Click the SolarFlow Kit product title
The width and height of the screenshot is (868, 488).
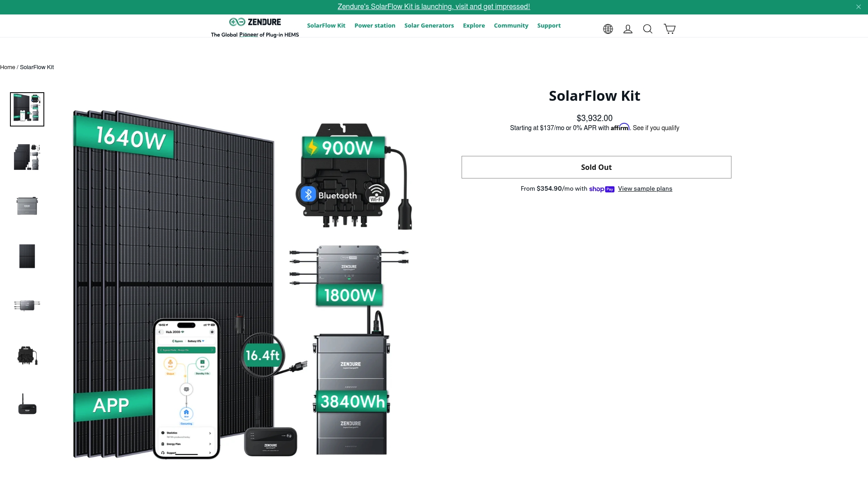(594, 96)
